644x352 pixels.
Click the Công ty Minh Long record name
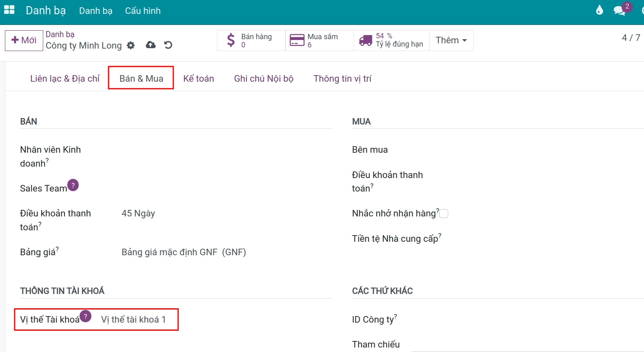[x=84, y=45]
